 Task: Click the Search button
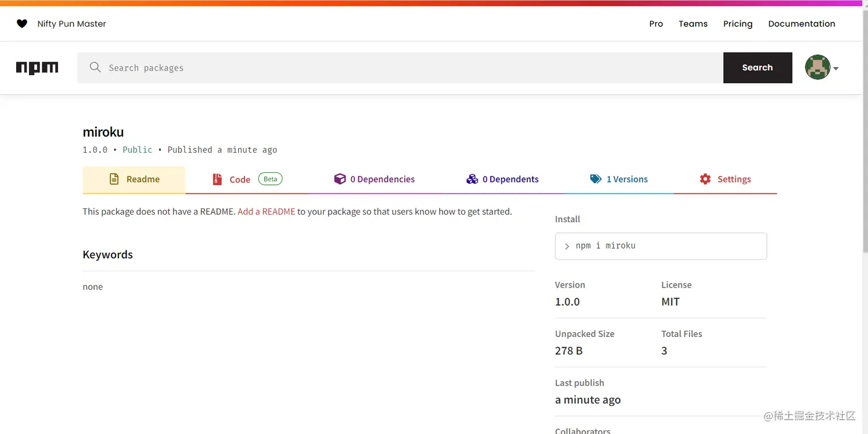click(x=758, y=68)
